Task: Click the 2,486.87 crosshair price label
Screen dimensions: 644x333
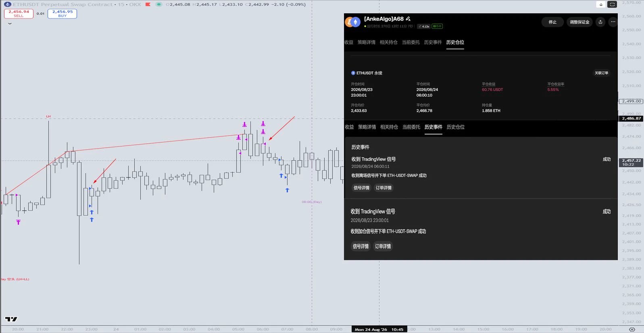Action: coord(631,118)
